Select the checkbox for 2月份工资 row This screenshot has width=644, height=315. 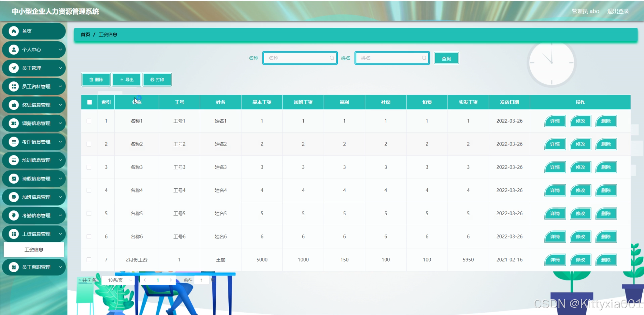tap(89, 260)
